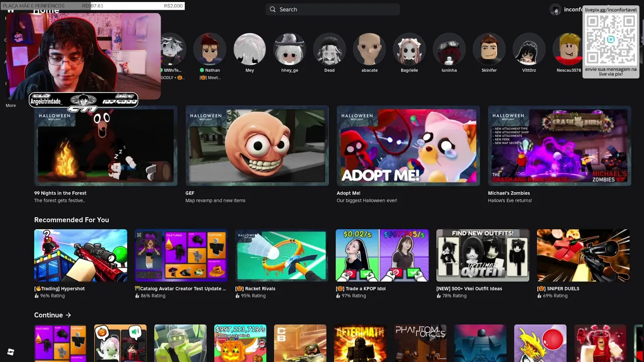Open the 99 Nights in the Forest spotlight
644x362 pixels.
click(x=106, y=146)
